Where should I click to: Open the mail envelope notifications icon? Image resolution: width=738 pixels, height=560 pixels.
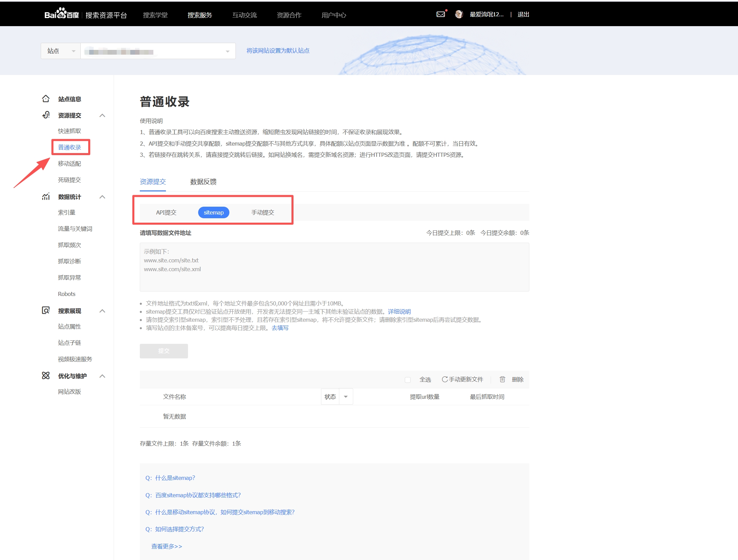(x=440, y=14)
